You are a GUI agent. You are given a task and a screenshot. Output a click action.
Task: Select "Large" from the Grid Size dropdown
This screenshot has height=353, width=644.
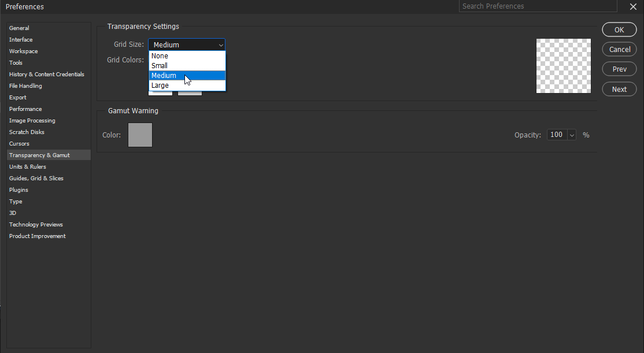(x=161, y=85)
